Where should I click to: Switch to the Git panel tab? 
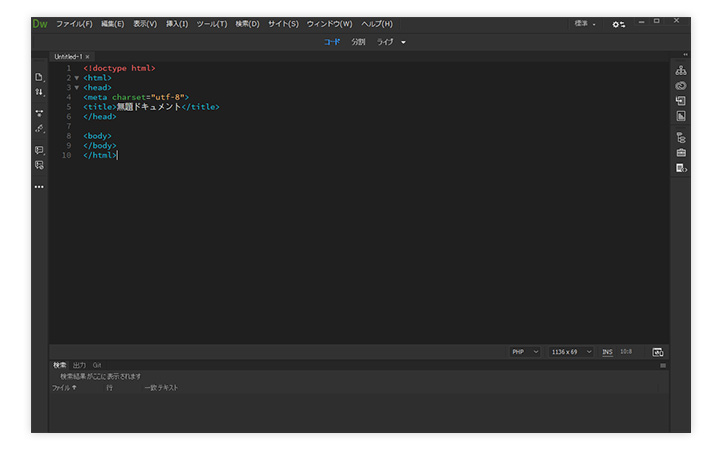[x=97, y=366]
